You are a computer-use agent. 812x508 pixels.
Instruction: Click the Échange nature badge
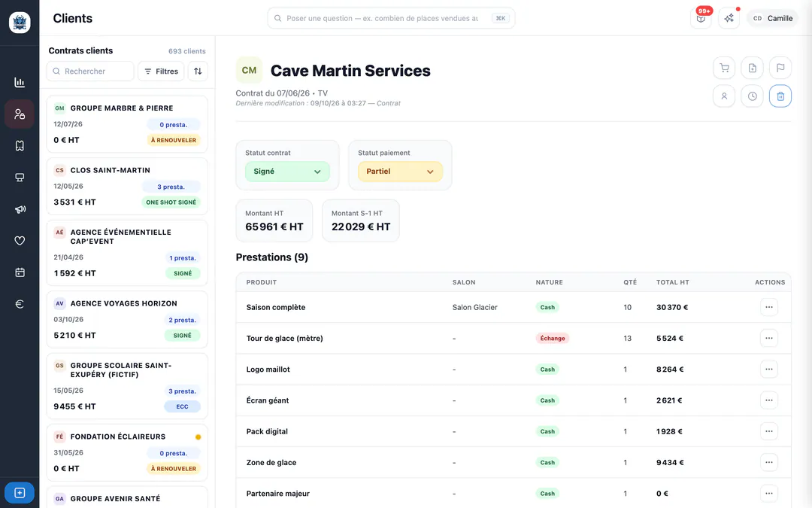pos(553,338)
